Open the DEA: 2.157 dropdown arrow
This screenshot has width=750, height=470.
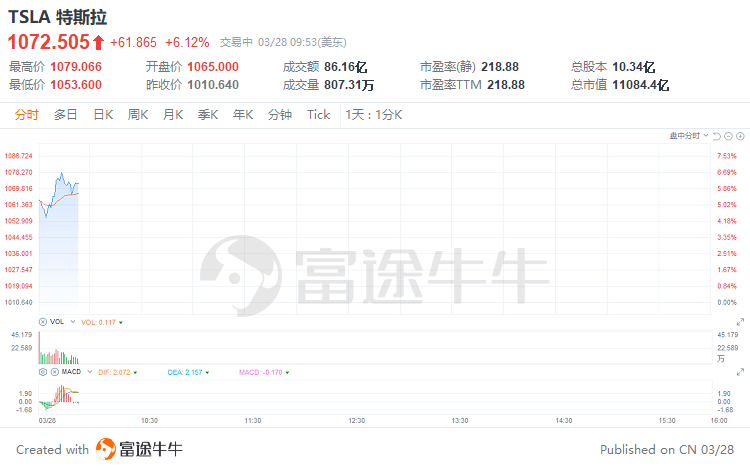(x=207, y=372)
